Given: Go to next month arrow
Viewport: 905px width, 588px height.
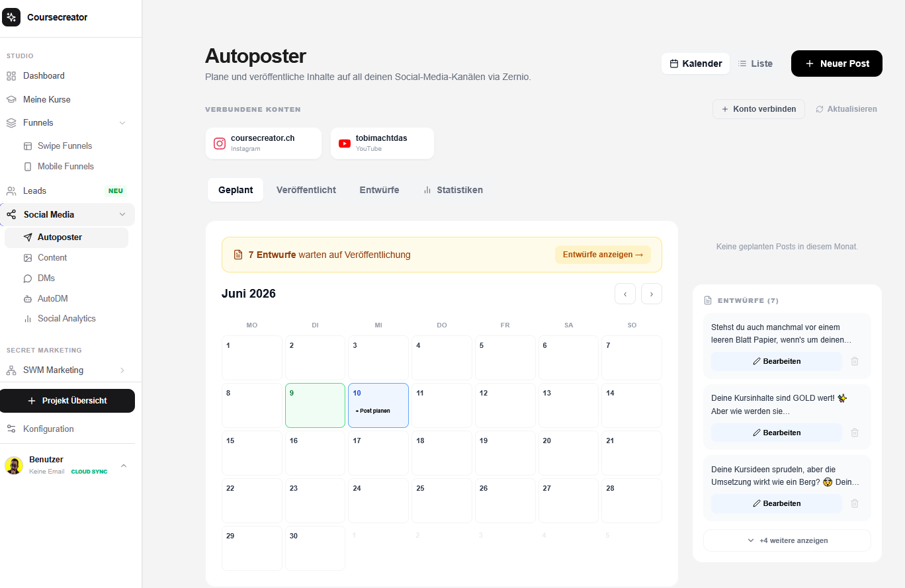Looking at the screenshot, I should pyautogui.click(x=652, y=294).
